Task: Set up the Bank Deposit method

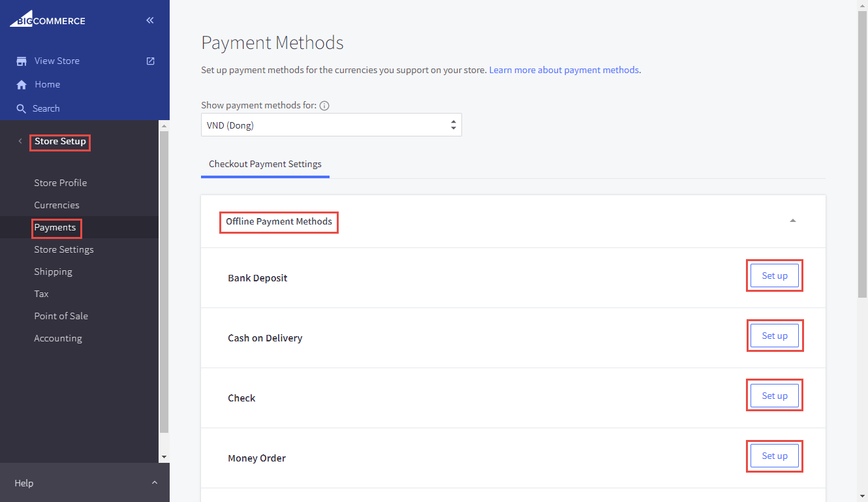Action: pyautogui.click(x=774, y=275)
